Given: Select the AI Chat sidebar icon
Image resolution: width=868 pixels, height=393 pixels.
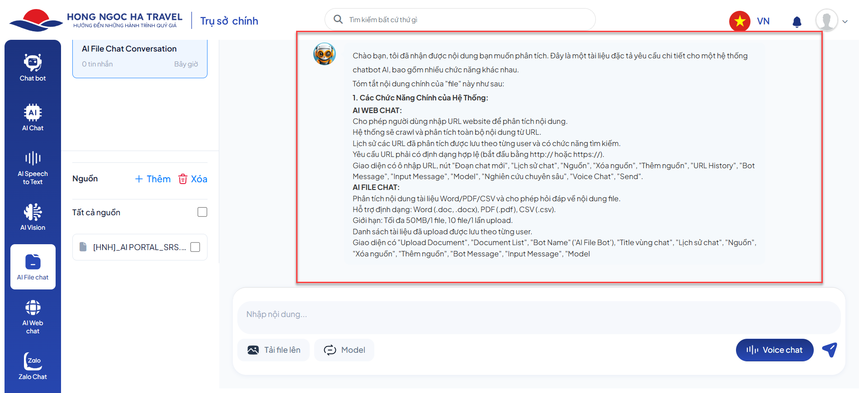Looking at the screenshot, I should pos(33,118).
